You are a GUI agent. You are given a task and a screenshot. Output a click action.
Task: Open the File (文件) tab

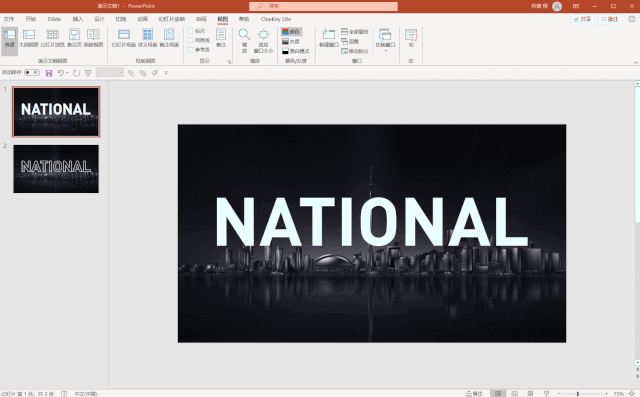(9, 19)
